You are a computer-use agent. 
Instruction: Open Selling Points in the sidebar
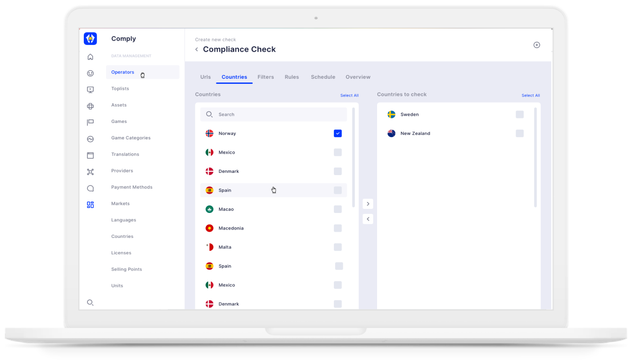click(x=127, y=270)
